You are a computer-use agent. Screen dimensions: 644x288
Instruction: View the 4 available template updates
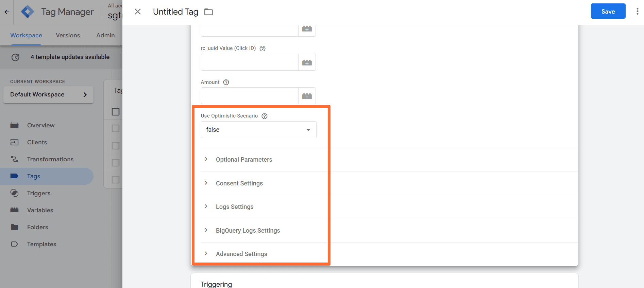[70, 57]
